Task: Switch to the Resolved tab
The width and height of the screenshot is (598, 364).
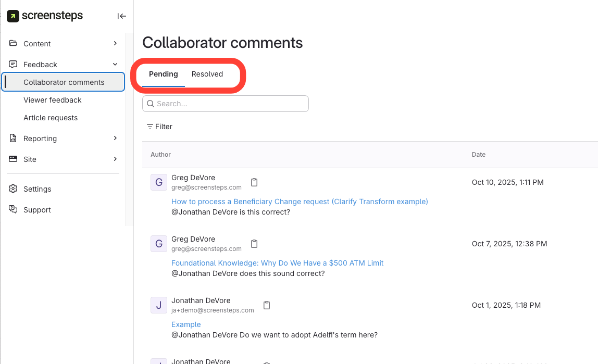Action: (x=207, y=74)
